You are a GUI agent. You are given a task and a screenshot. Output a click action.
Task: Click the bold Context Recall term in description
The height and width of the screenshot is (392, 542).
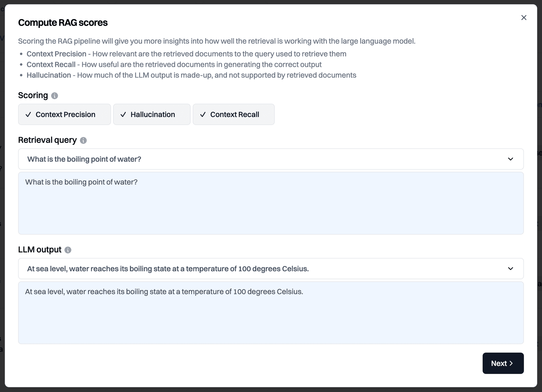51,65
